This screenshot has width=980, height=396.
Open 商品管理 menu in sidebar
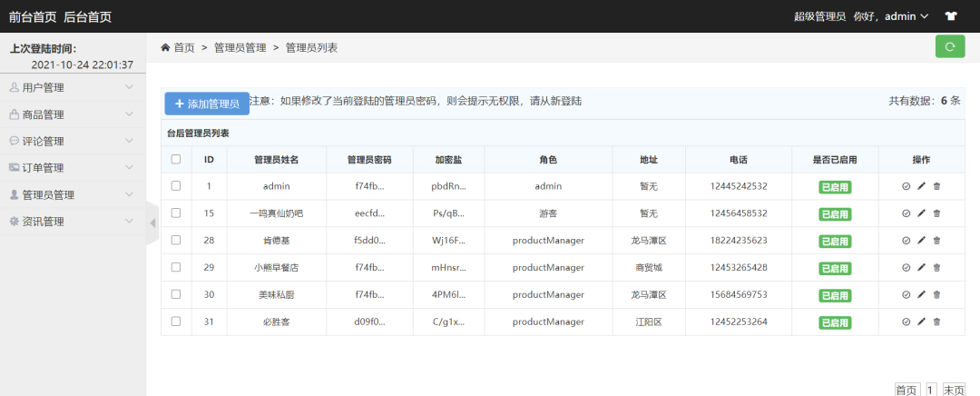pos(73,114)
